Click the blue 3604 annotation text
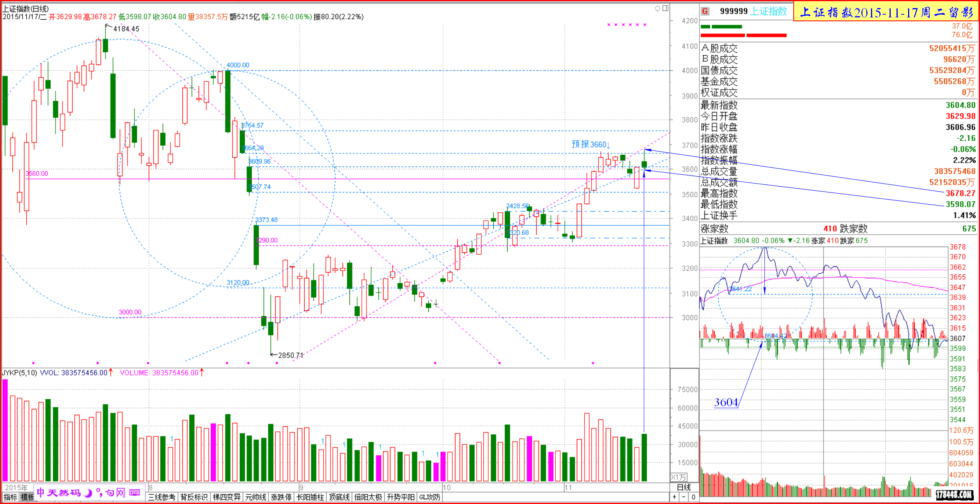The width and height of the screenshot is (980, 504). coord(726,402)
